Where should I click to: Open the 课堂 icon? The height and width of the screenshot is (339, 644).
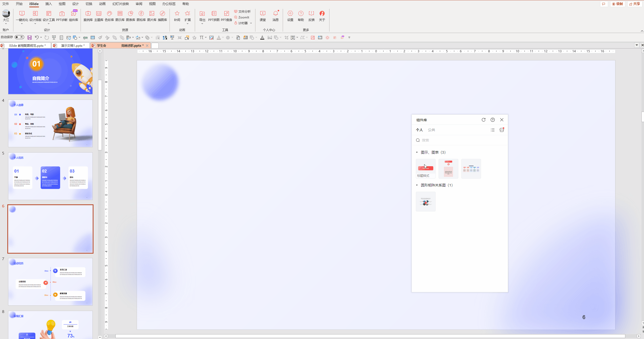(263, 16)
